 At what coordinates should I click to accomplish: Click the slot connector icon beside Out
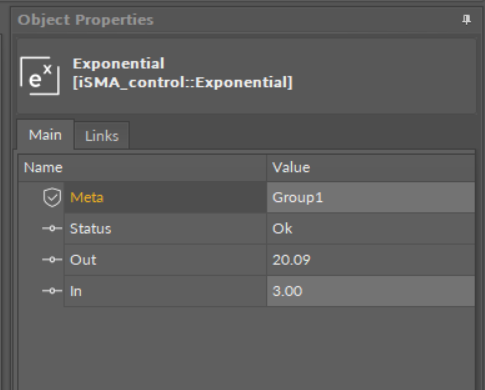pos(52,259)
